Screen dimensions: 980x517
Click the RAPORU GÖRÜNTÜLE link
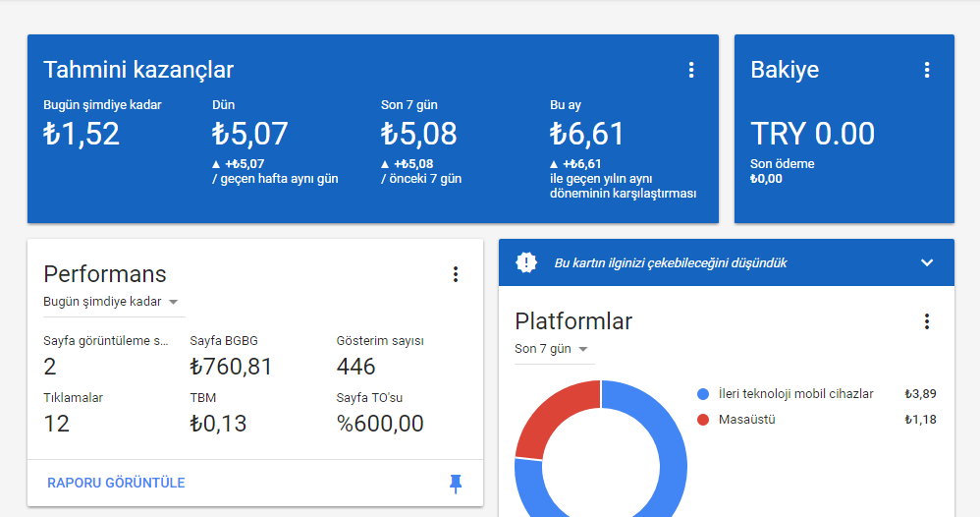pos(116,483)
